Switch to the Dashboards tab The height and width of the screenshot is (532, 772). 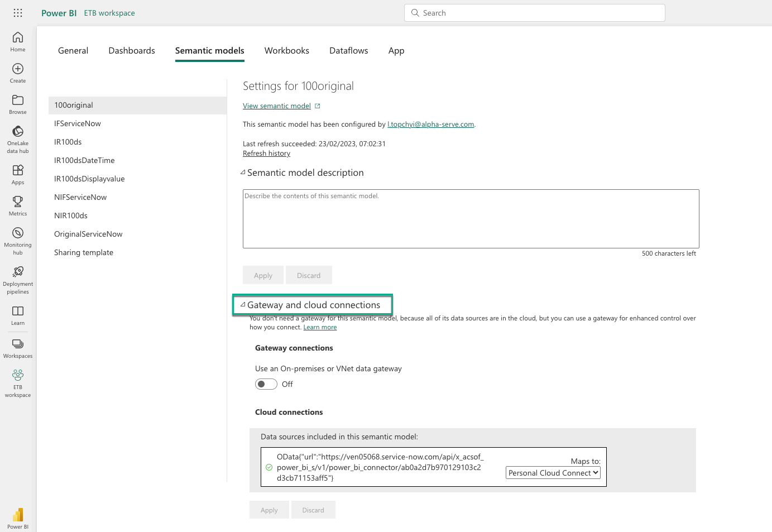tap(132, 51)
